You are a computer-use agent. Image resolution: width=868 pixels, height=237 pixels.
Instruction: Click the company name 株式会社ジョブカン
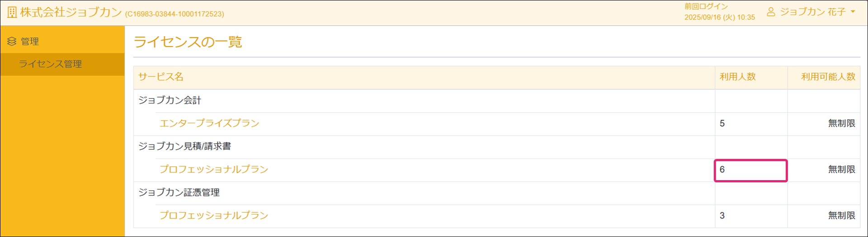click(71, 12)
